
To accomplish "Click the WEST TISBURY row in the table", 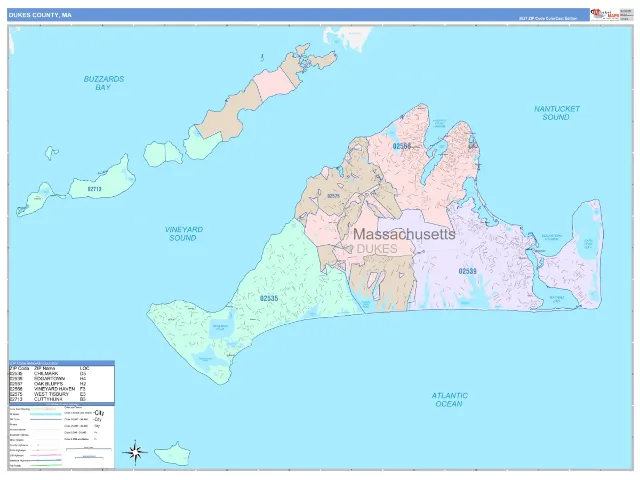I will coord(60,394).
